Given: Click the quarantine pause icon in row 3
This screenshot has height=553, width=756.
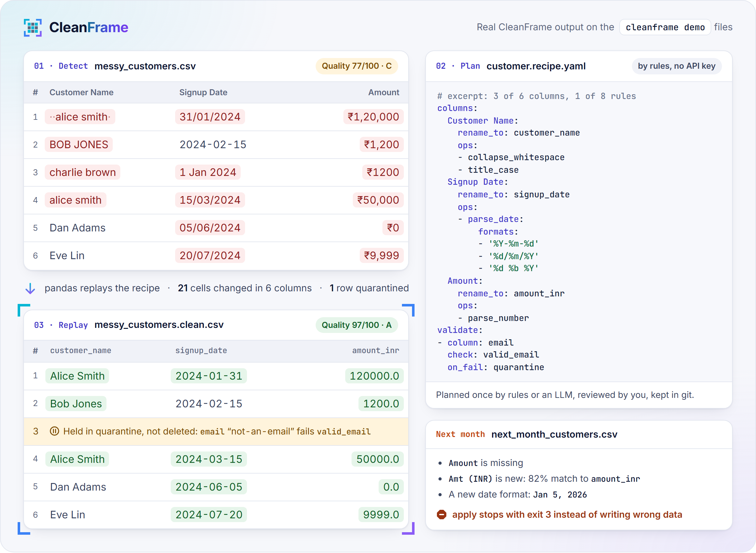Looking at the screenshot, I should (x=54, y=431).
